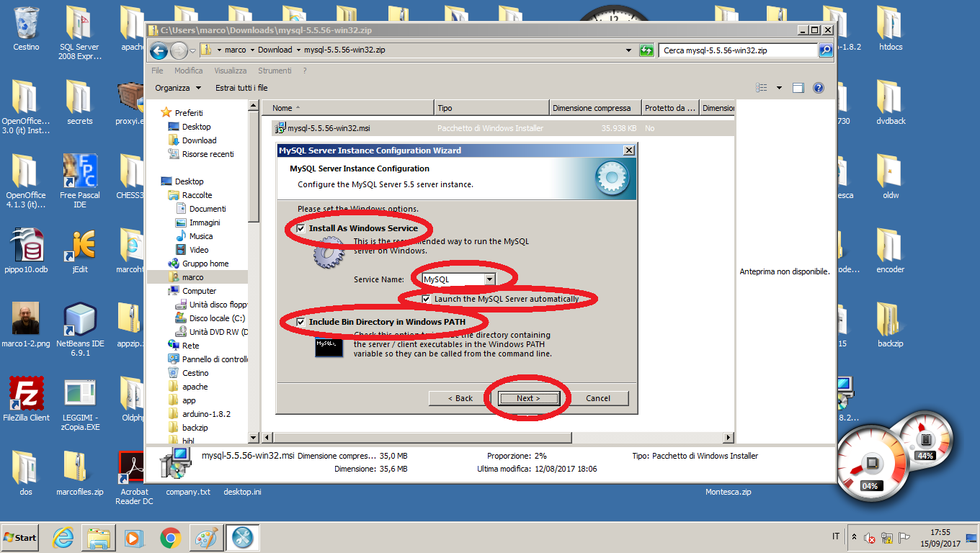This screenshot has height=553, width=980.
Task: Open the Strumenti menu
Action: click(x=275, y=71)
